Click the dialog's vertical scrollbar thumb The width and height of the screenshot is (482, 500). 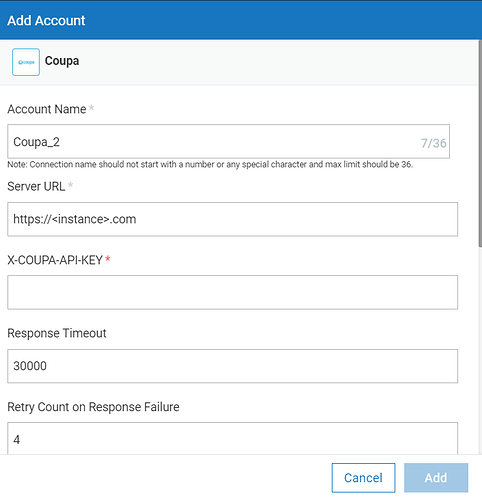480,143
